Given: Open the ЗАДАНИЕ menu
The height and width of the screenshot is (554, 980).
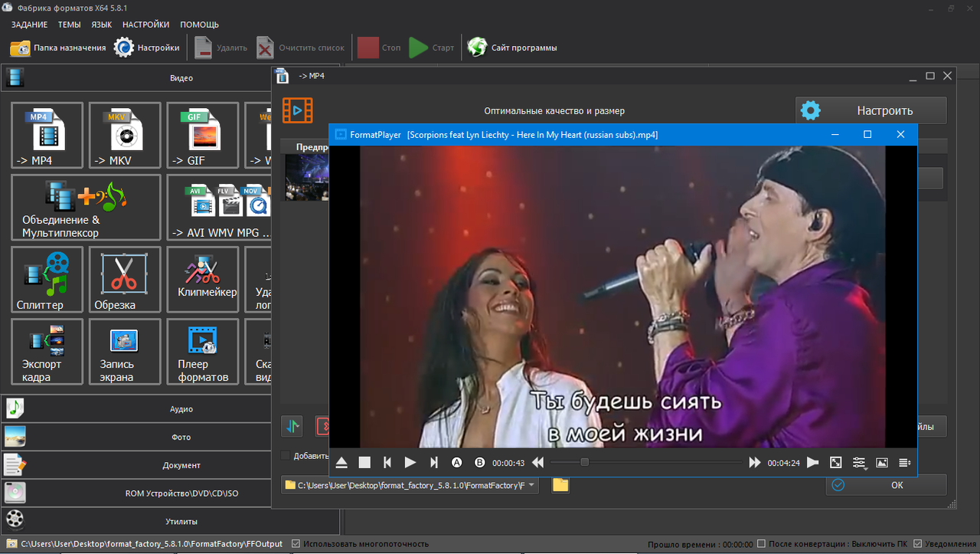Looking at the screenshot, I should tap(29, 25).
